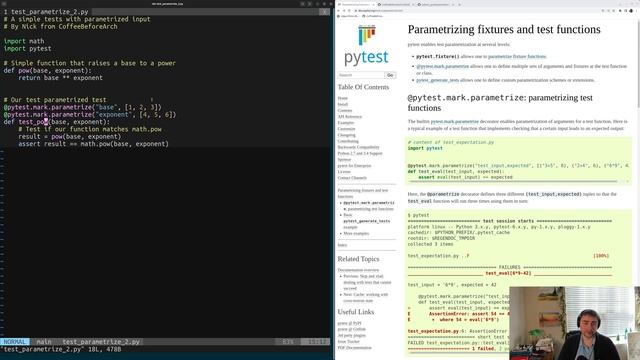
Task: Click the pytest logo in the docs sidebar
Action: [x=366, y=44]
